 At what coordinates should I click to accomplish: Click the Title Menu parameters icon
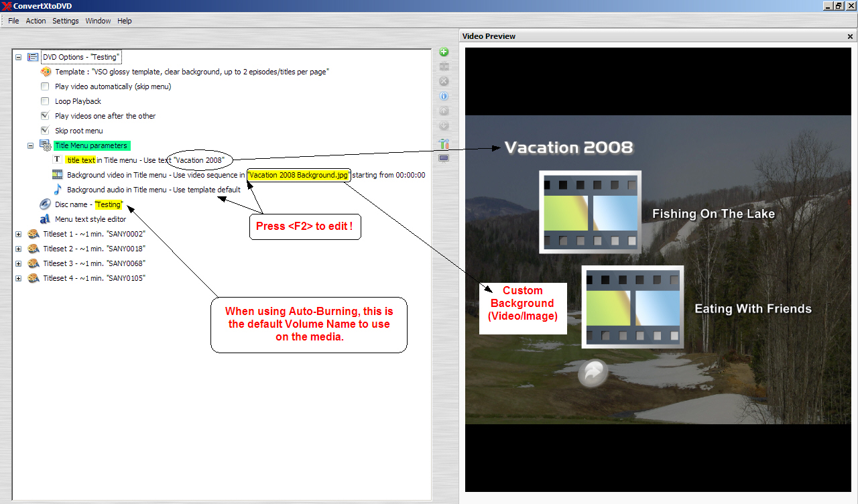coord(46,145)
